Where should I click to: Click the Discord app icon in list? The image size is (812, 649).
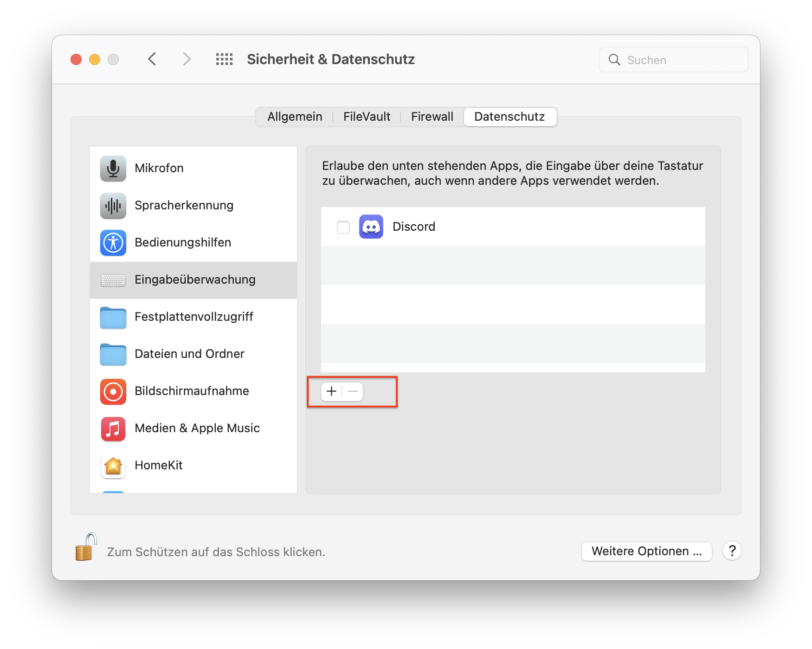(x=371, y=227)
